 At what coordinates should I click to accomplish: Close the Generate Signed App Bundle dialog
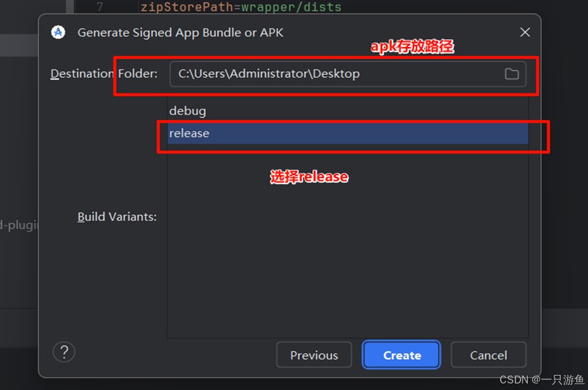[525, 32]
